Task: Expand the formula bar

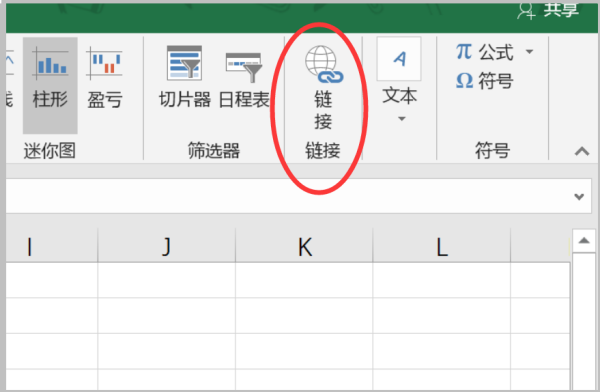Action: coord(579,196)
